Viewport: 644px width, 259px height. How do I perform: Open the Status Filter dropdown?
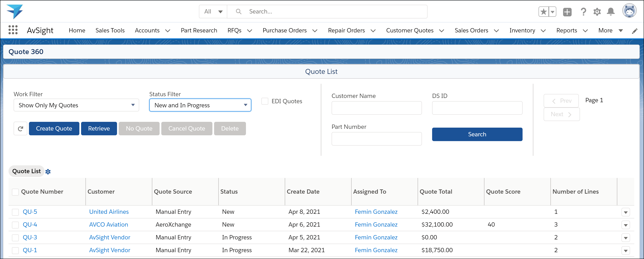pos(200,105)
